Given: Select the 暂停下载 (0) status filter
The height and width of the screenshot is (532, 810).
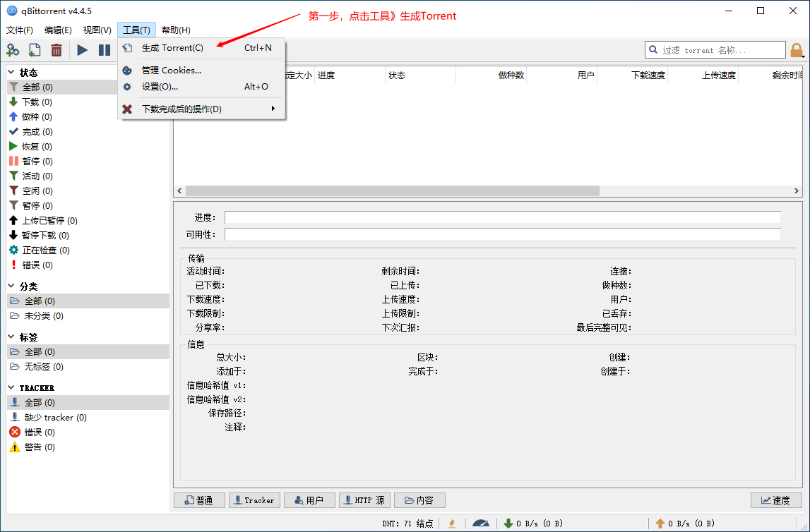Looking at the screenshot, I should [88, 235].
